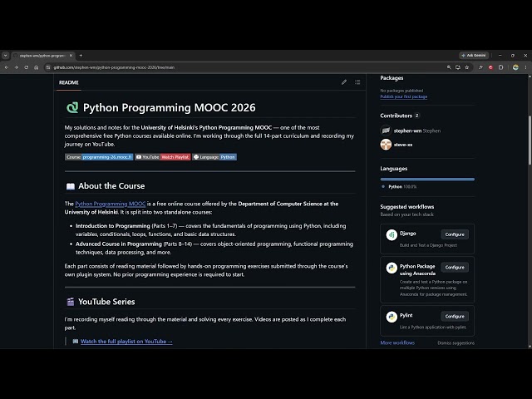Click the Python language progress bar
The height and width of the screenshot is (399, 532).
coord(427,180)
